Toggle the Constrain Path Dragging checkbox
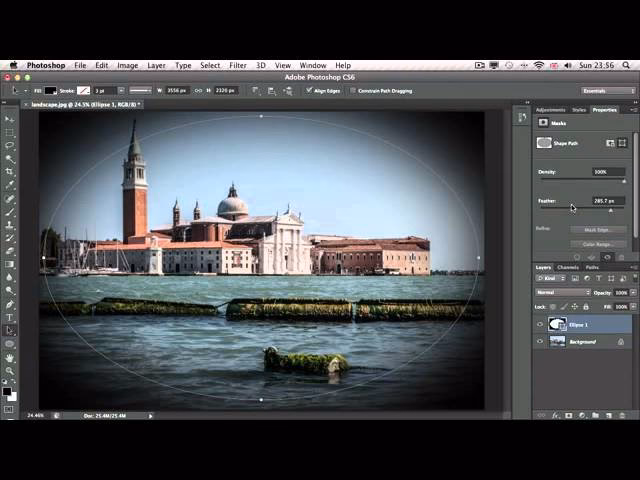640x480 pixels. pos(353,91)
